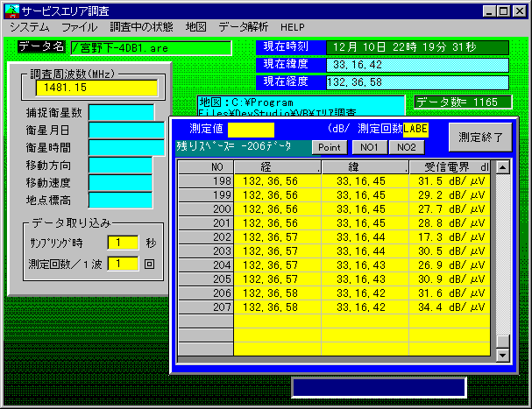Click the 27.7 dB/µV cell in row 200
The image size is (532, 409).
[x=450, y=209]
